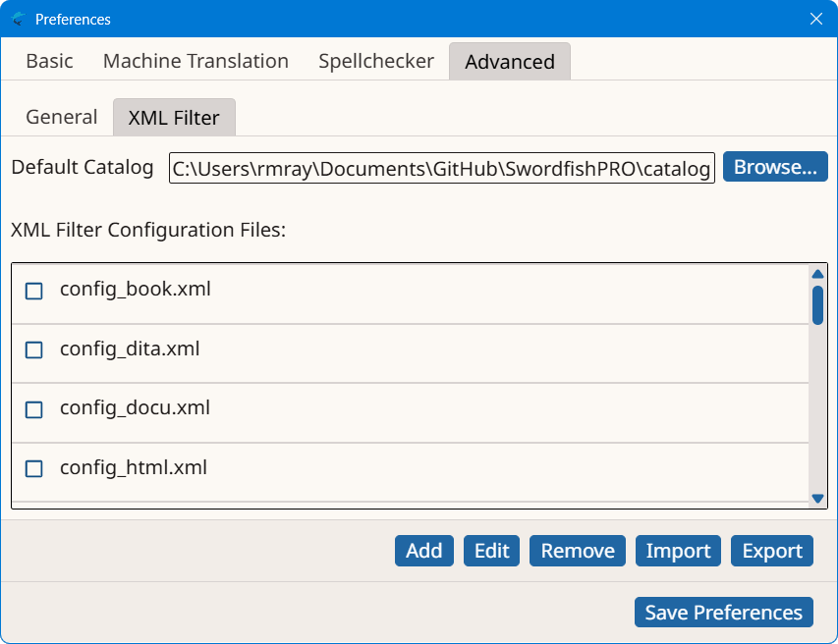The width and height of the screenshot is (838, 644).
Task: Enable the config_docu.xml checkbox
Action: click(x=34, y=409)
